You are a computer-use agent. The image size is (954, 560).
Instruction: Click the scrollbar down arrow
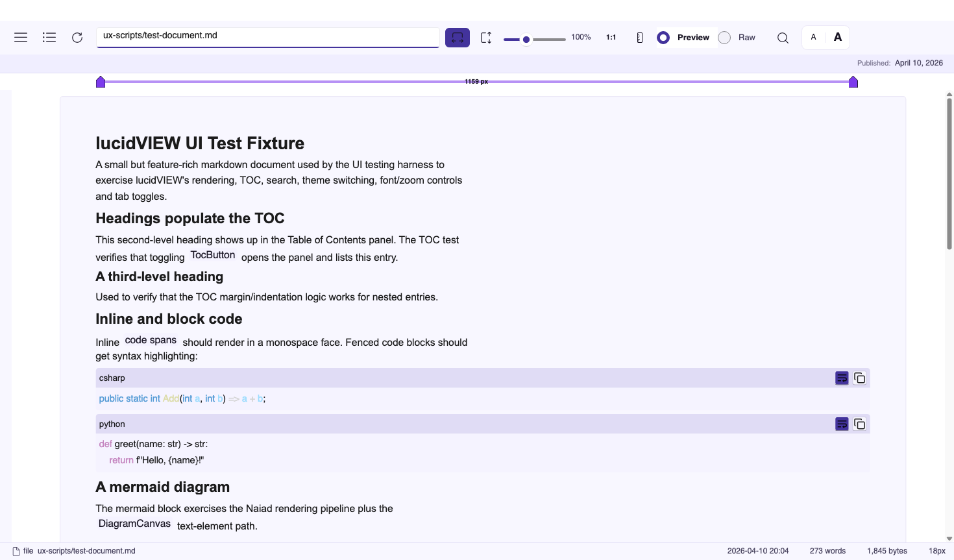coord(949,539)
